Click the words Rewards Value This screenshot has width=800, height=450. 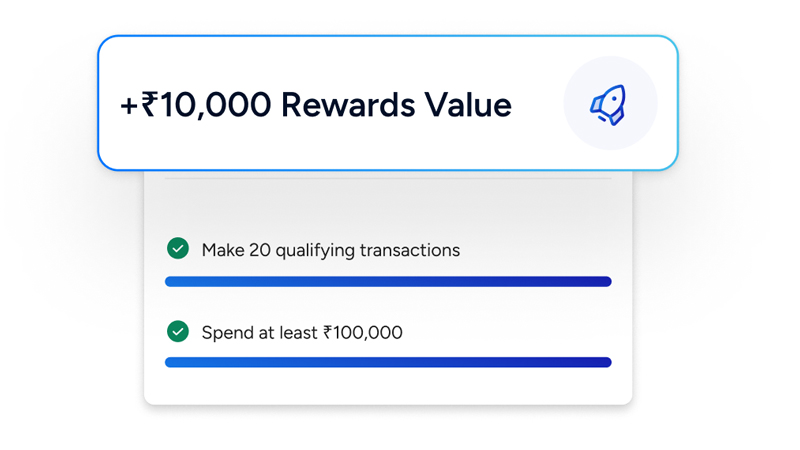396,104
